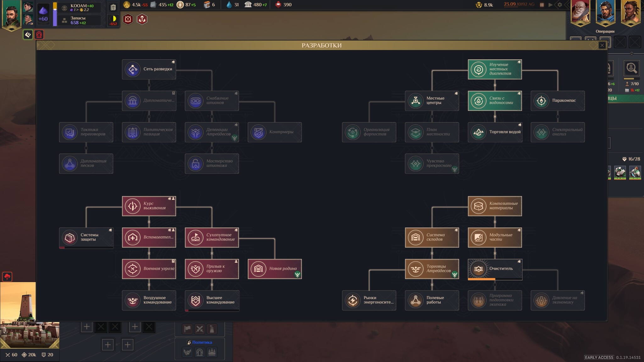The image size is (644, 362).
Task: Resume game with play button
Action: click(550, 5)
